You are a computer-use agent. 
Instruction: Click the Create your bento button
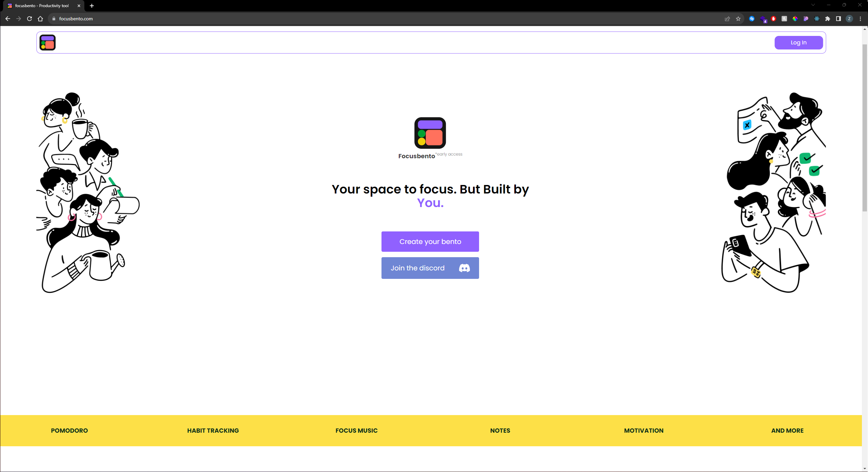430,242
